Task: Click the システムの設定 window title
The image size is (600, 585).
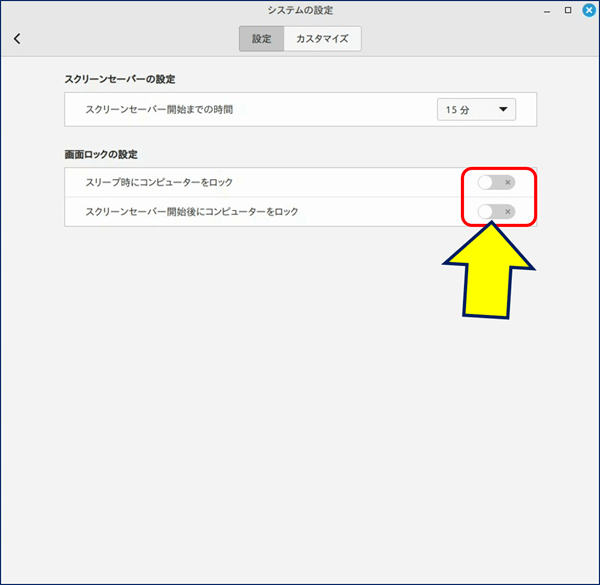Action: pyautogui.click(x=300, y=10)
